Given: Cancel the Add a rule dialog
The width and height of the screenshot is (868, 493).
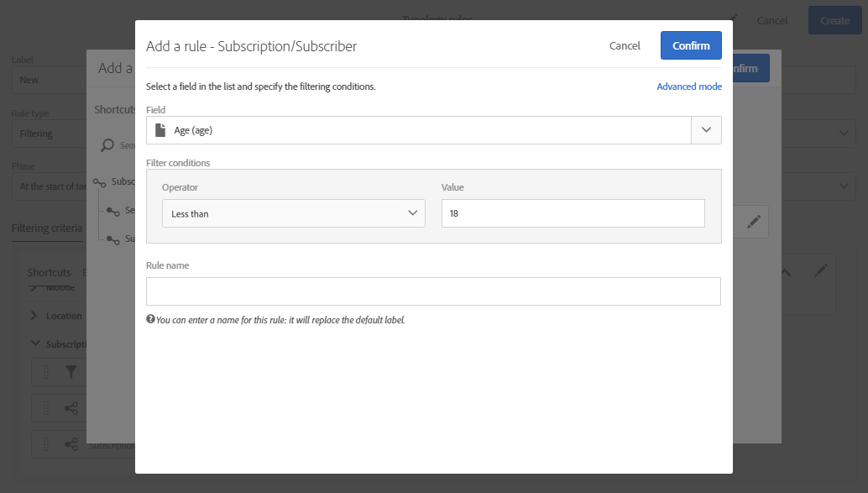Looking at the screenshot, I should (625, 45).
